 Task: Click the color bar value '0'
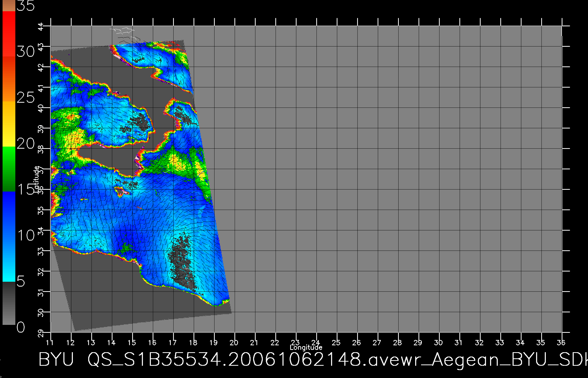21,327
